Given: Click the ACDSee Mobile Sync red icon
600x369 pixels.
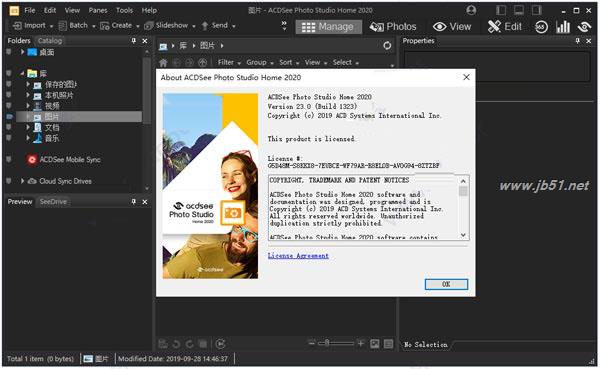Looking at the screenshot, I should [x=32, y=160].
